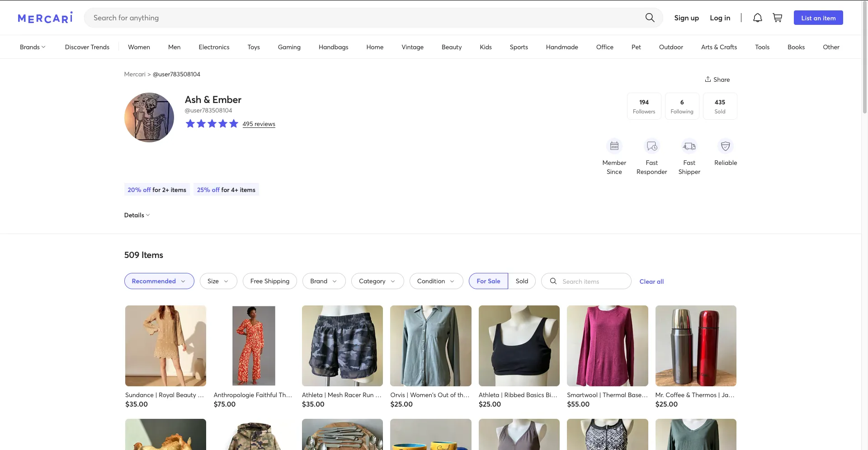Screen dimensions: 868x450
Task: Open the Athleta Mesh Racer Run shorts listing
Action: (342, 357)
